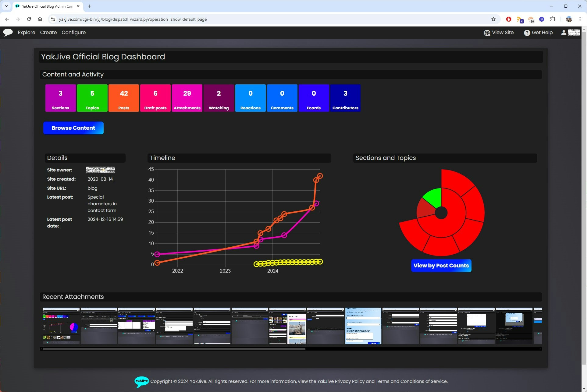Open the 0 Ecards tile
This screenshot has height=392, width=587.
pos(314,98)
